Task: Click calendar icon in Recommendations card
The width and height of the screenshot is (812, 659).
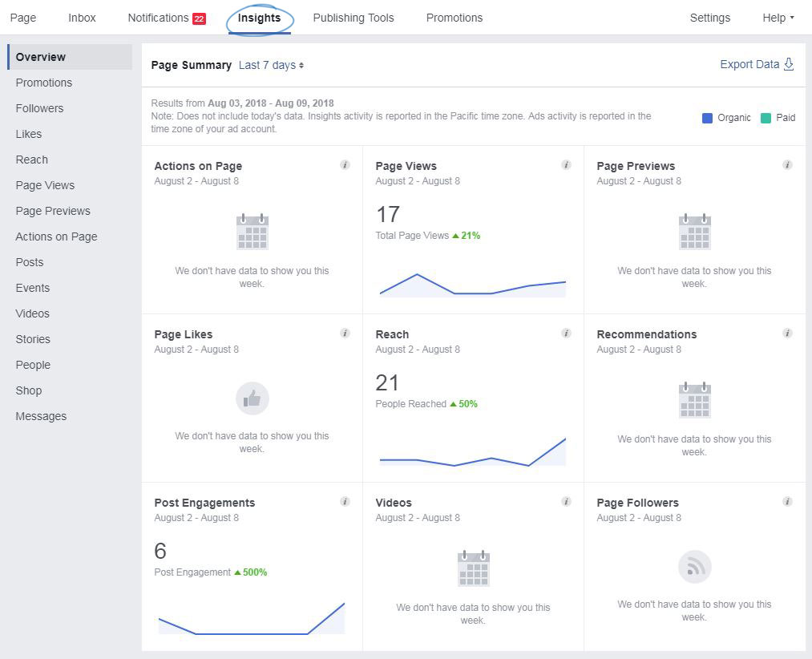Action: [694, 400]
